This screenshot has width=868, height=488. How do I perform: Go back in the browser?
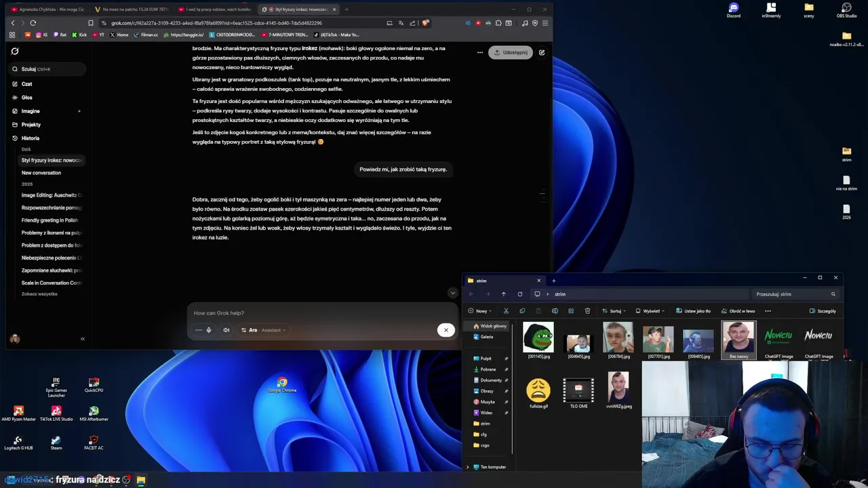[x=12, y=23]
